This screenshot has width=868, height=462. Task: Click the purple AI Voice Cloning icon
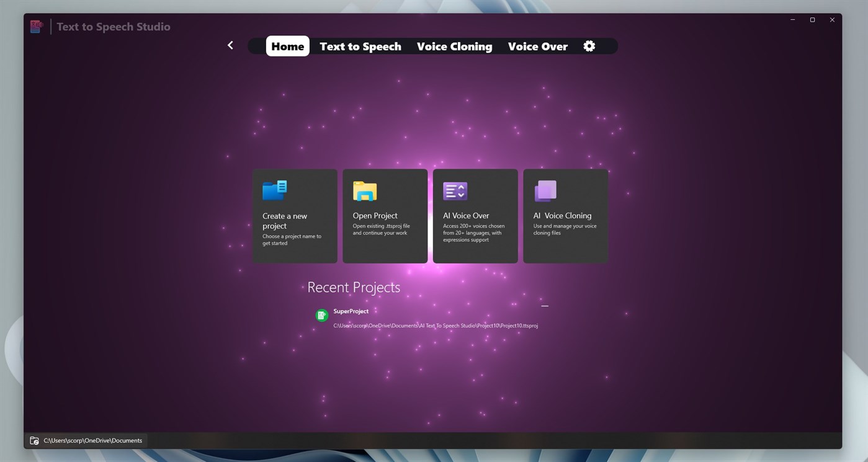pyautogui.click(x=545, y=190)
